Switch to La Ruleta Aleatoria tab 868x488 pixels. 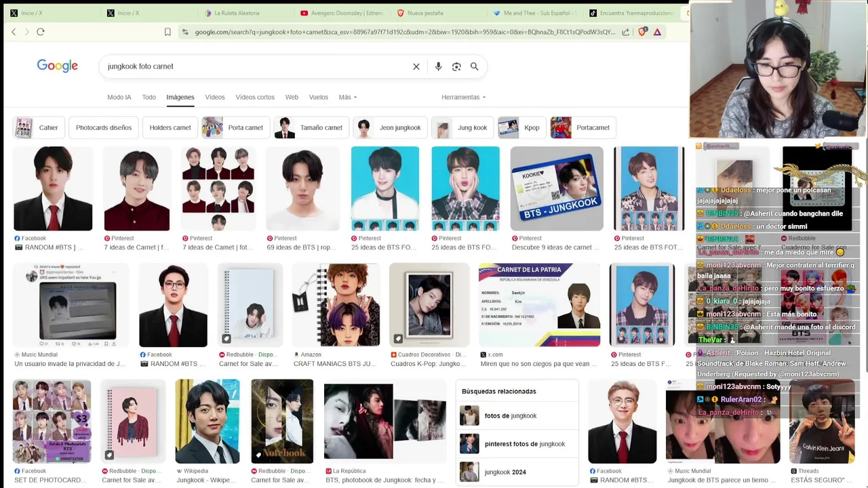coord(246,13)
